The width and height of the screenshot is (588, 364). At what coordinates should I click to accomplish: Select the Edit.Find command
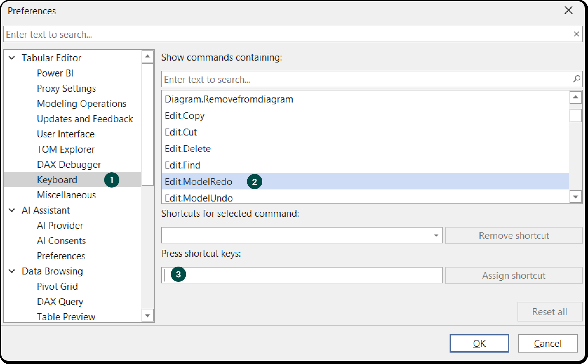point(365,165)
